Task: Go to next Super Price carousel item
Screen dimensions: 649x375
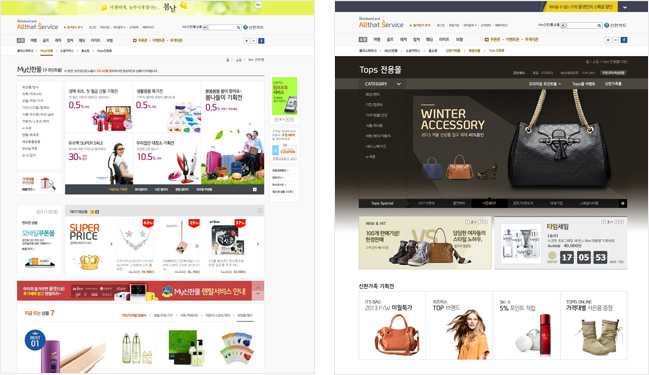Action: point(258,244)
